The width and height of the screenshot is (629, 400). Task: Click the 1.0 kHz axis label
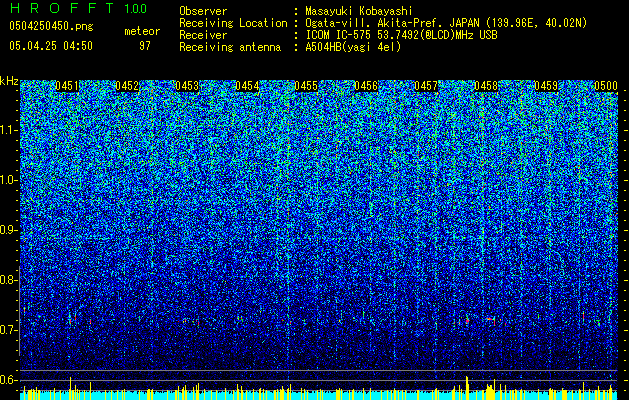pyautogui.click(x=8, y=180)
